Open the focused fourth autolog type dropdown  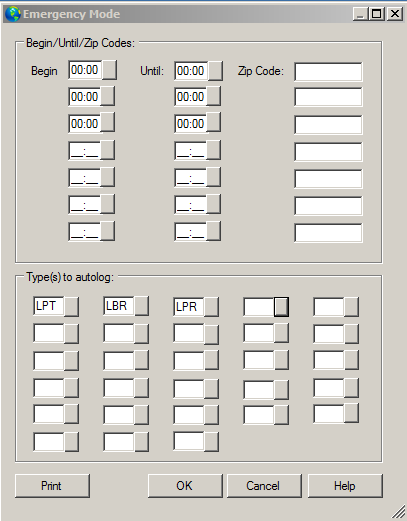point(281,307)
